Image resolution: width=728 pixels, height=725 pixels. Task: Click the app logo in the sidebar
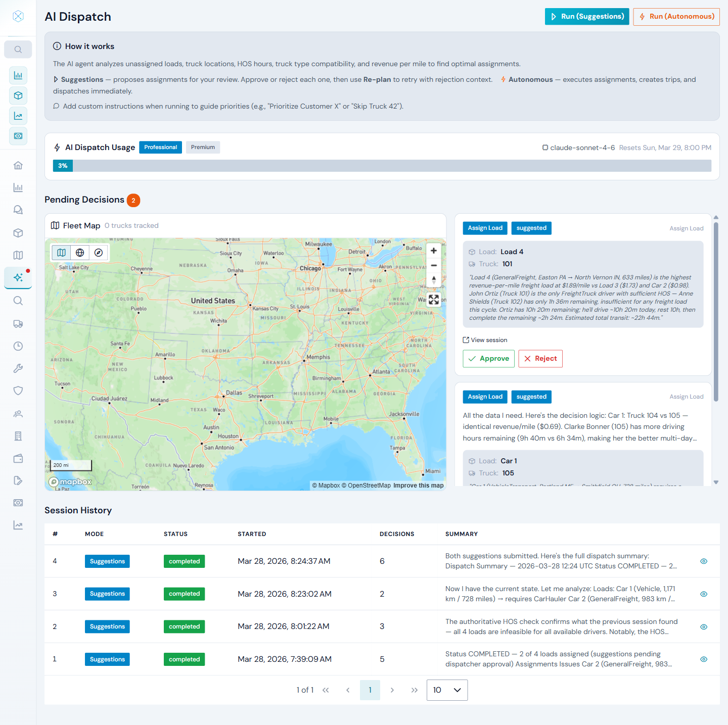click(18, 16)
